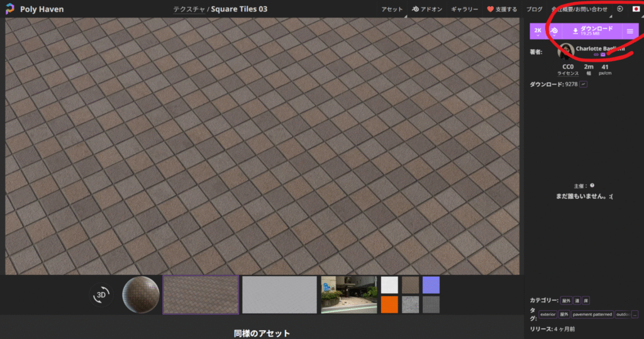Expand the Blender format dropdown

554,31
